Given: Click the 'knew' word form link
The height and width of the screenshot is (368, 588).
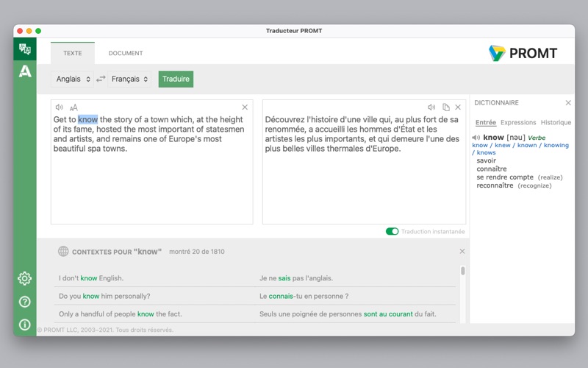Looking at the screenshot, I should pyautogui.click(x=503, y=145).
